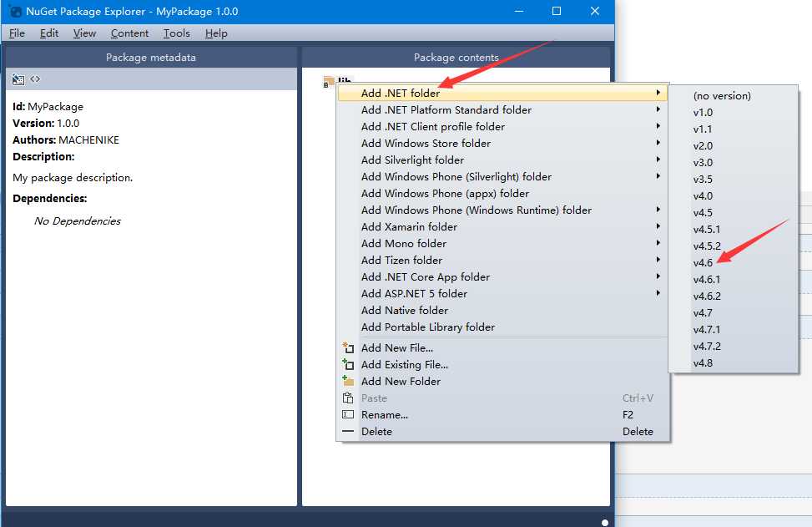Expand Add .NET folder submenu
812x527 pixels.
pyautogui.click(x=502, y=94)
